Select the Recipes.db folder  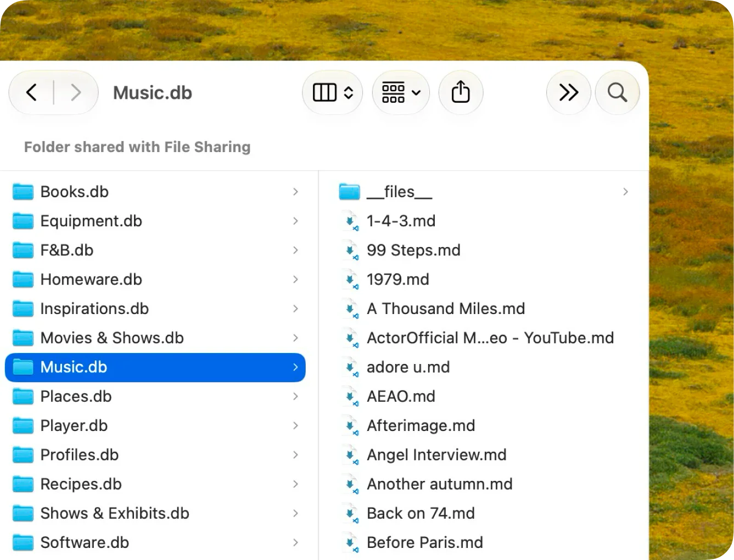pyautogui.click(x=155, y=484)
